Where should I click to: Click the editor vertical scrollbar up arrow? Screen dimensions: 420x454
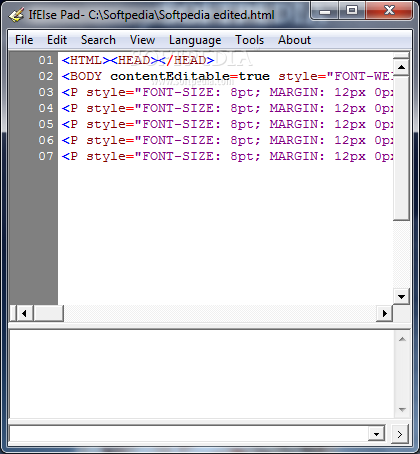pyautogui.click(x=401, y=67)
